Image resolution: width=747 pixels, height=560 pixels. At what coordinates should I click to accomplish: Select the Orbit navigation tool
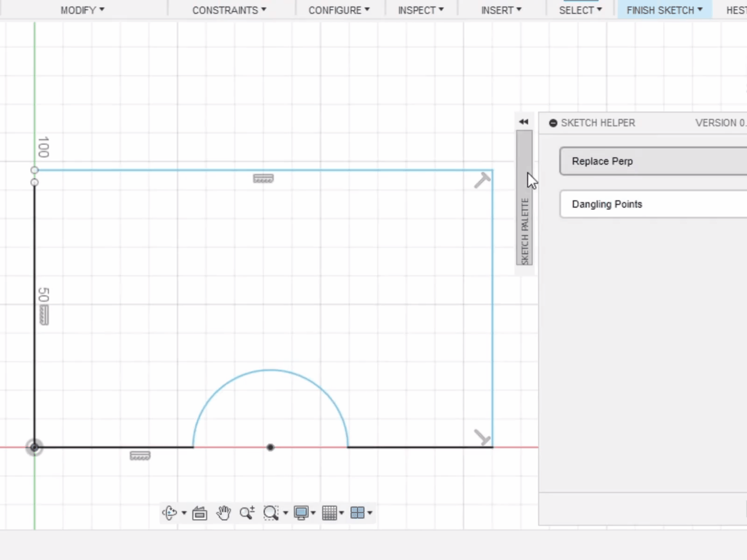click(169, 513)
